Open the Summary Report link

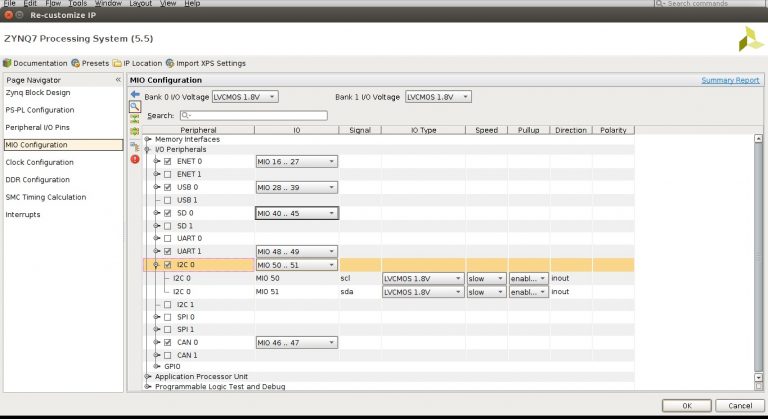click(729, 80)
